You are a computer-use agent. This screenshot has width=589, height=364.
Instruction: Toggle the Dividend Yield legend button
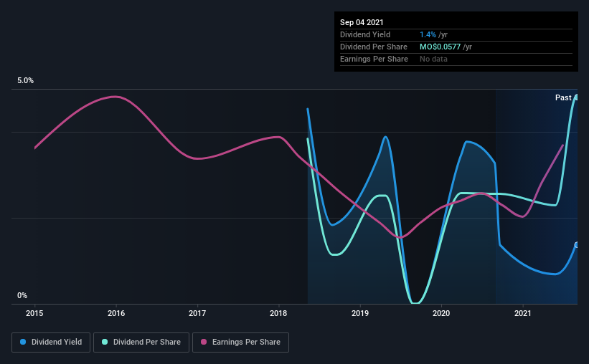(x=51, y=343)
